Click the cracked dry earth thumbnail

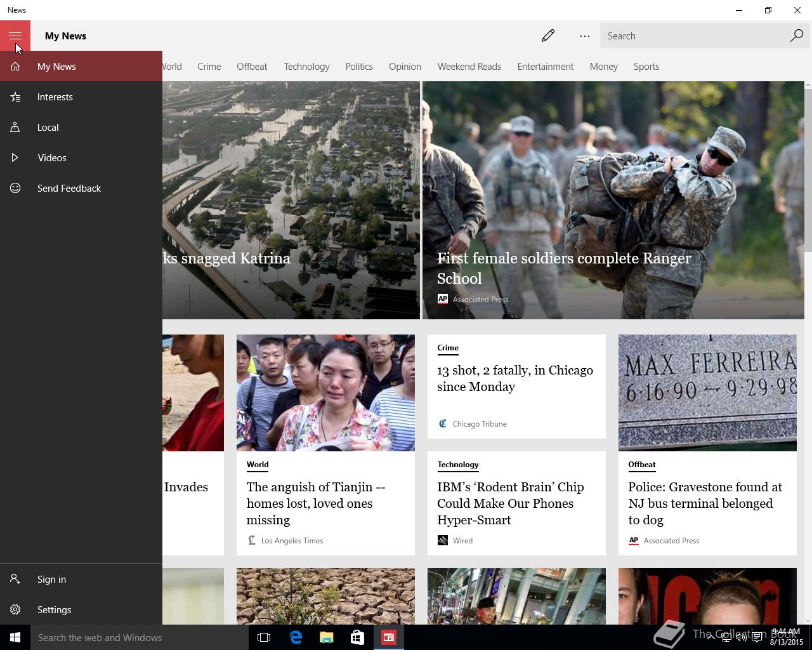pyautogui.click(x=325, y=596)
